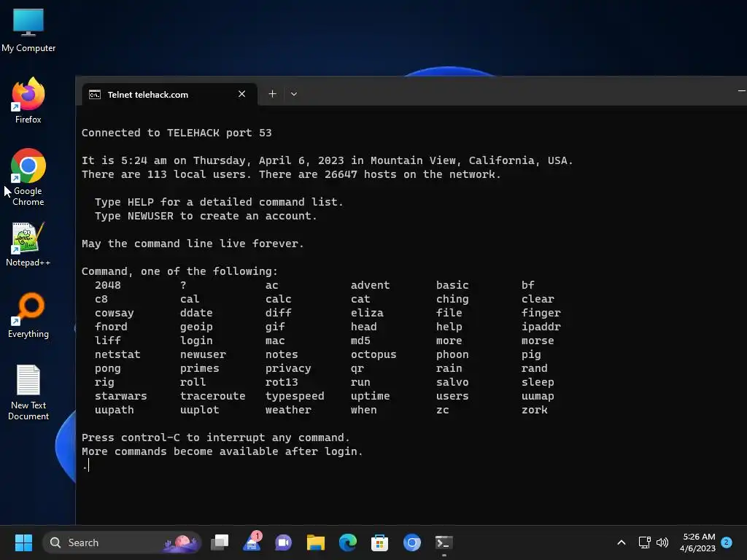Open the taskbar app showing a badge of 1
This screenshot has height=560, width=747.
252,542
